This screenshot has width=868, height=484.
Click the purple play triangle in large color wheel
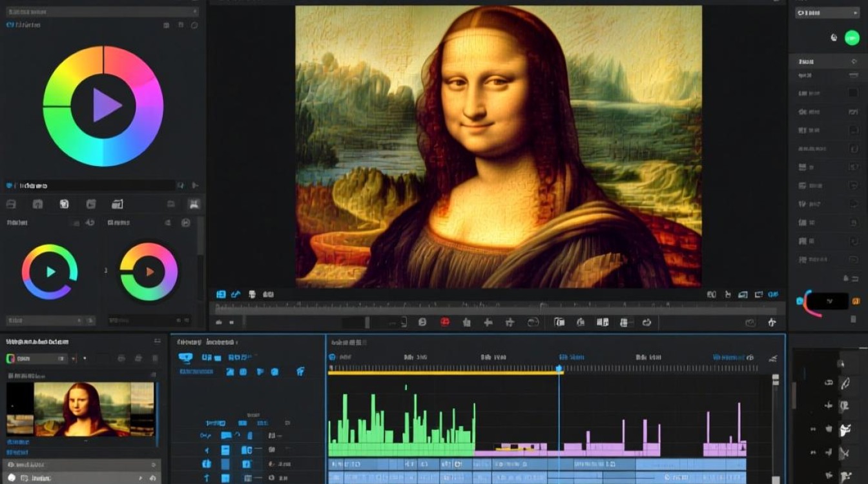[106, 105]
